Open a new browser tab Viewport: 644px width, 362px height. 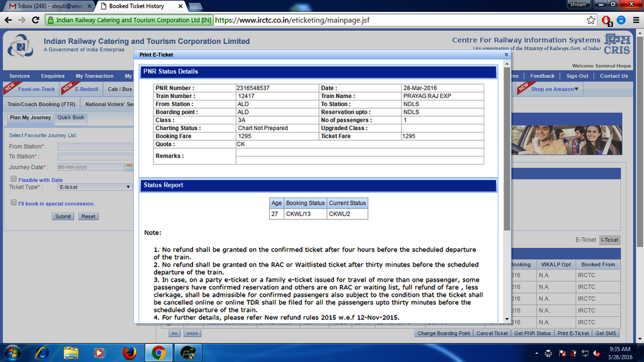[x=196, y=6]
